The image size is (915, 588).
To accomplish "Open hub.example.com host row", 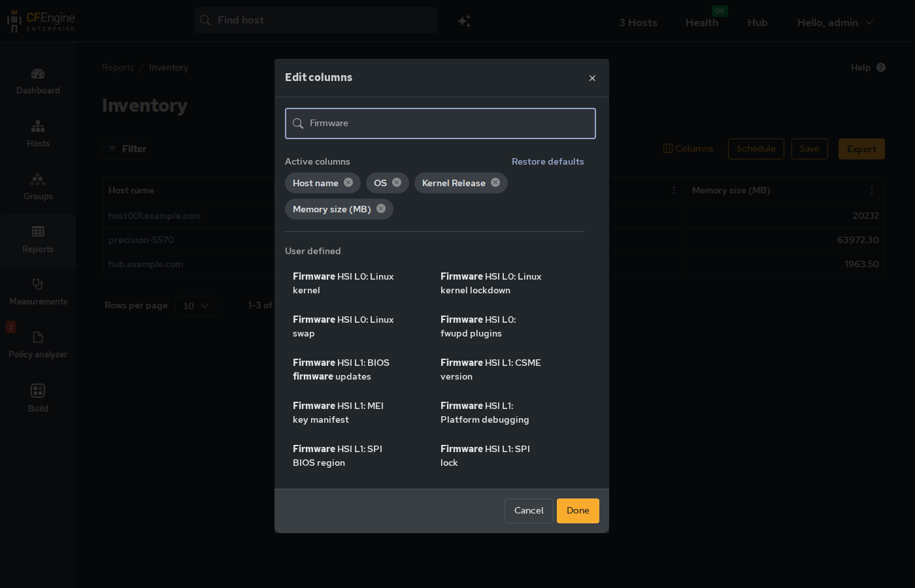I will coord(146,264).
